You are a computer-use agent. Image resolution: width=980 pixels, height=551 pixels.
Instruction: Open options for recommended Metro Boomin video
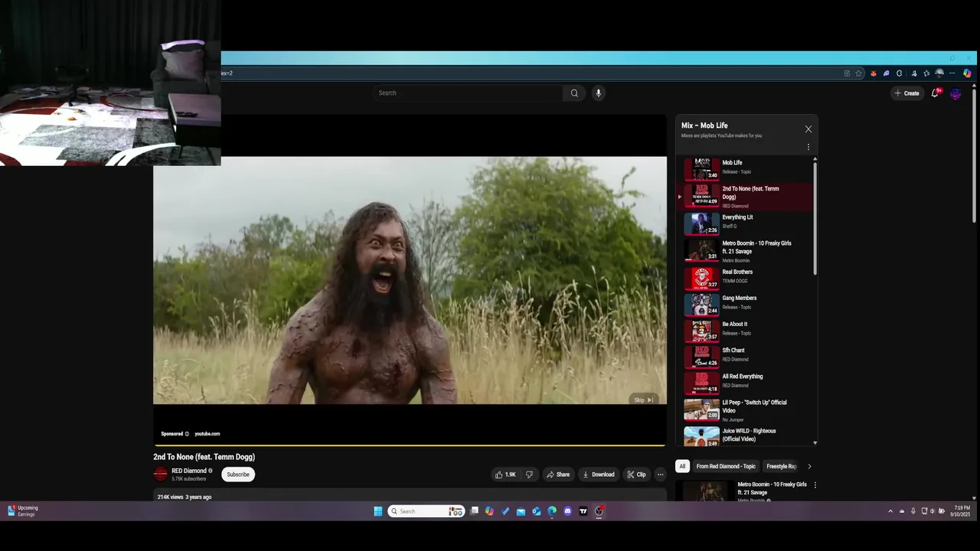click(815, 485)
